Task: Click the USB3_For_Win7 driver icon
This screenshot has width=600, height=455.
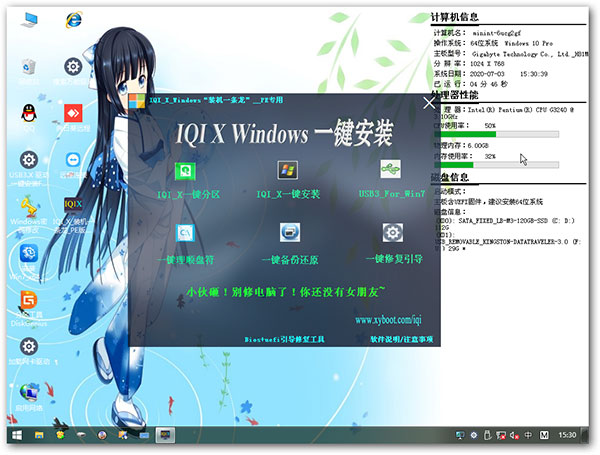Action: click(392, 171)
